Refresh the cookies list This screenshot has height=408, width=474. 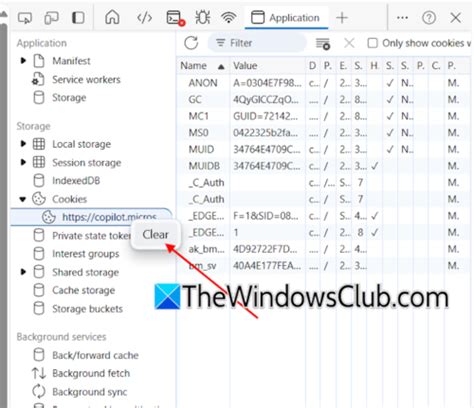191,43
